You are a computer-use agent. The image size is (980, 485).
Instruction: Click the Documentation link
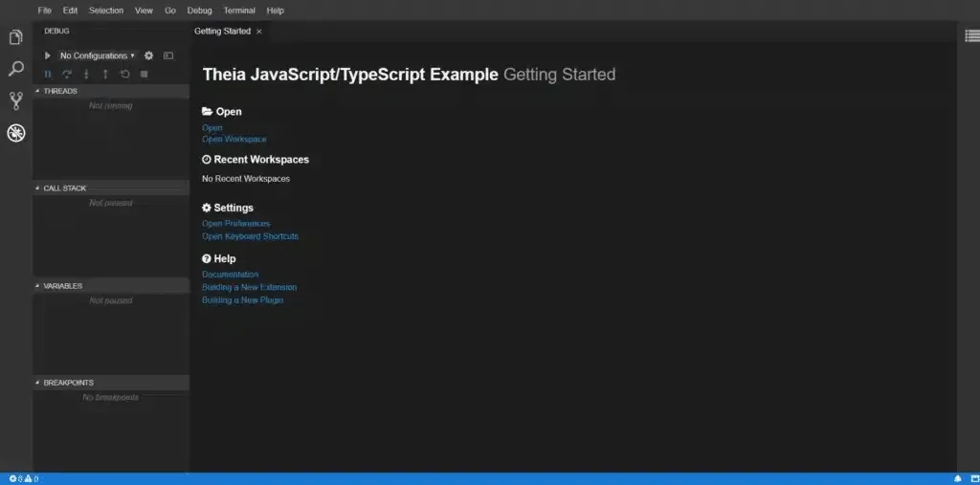(x=230, y=275)
